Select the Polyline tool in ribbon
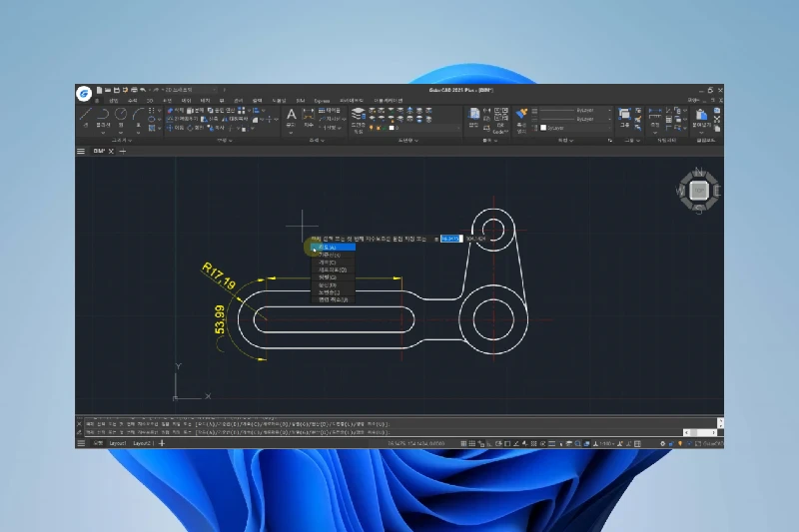This screenshot has height=532, width=799. (103, 116)
